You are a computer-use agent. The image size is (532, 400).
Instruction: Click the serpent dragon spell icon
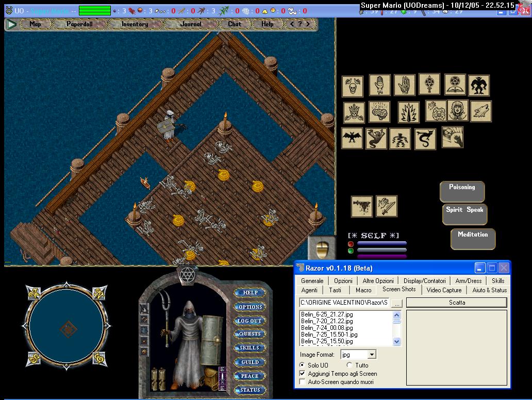425,139
